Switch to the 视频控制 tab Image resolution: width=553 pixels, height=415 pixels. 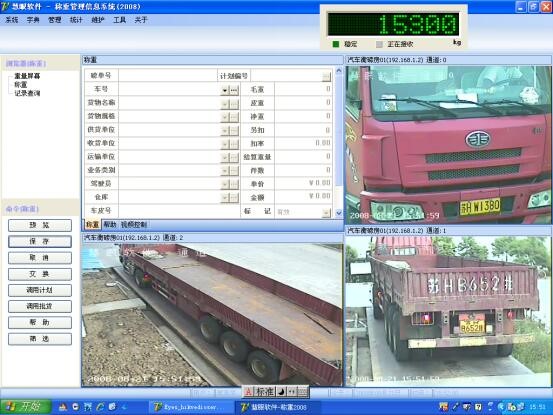pyautogui.click(x=134, y=225)
